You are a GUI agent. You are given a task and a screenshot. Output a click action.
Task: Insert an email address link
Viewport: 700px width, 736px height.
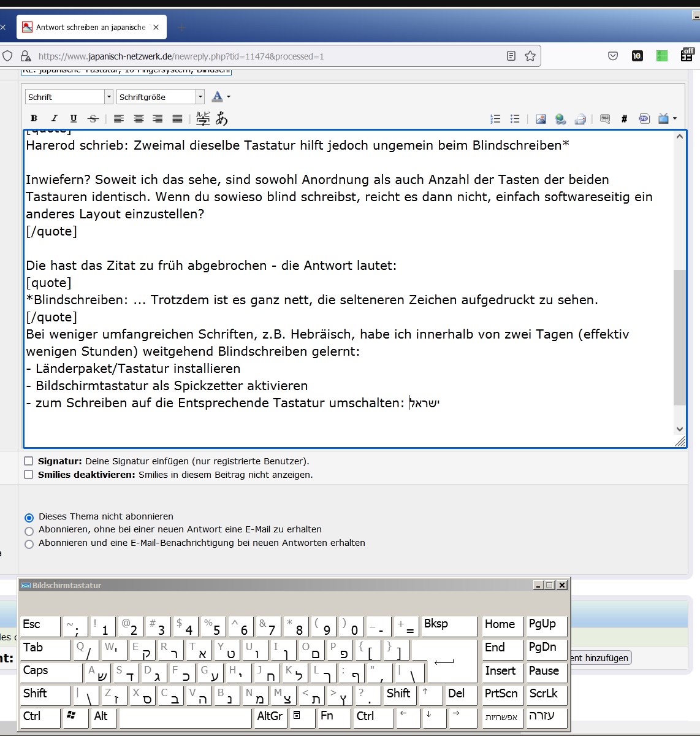pyautogui.click(x=580, y=119)
